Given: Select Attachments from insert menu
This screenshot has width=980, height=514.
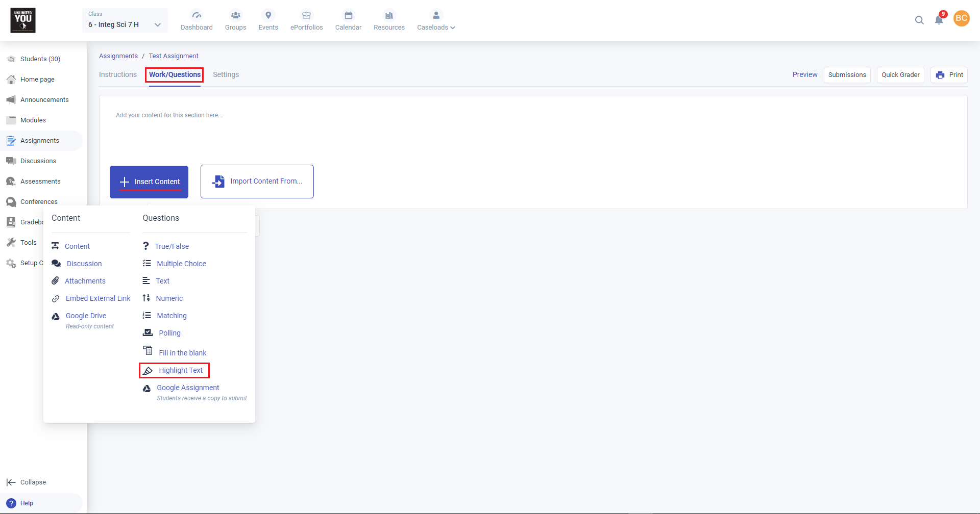Looking at the screenshot, I should pyautogui.click(x=79, y=281).
